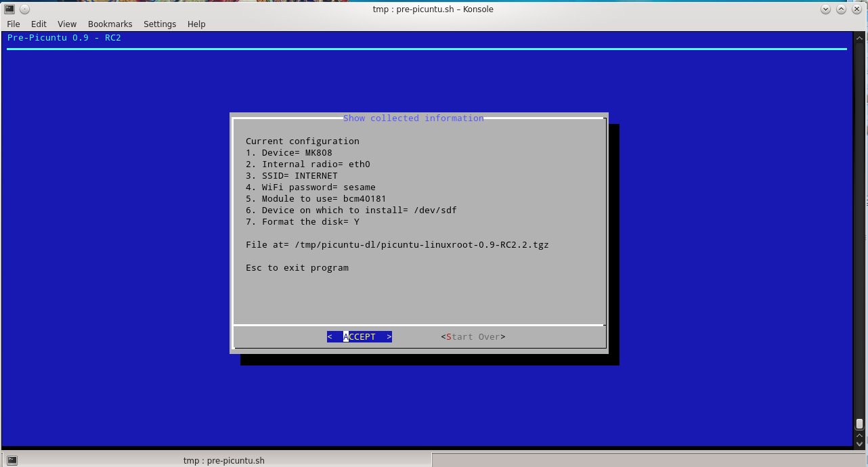Select the tmp : pre-picuntu.sh taskbar entry

click(223, 460)
